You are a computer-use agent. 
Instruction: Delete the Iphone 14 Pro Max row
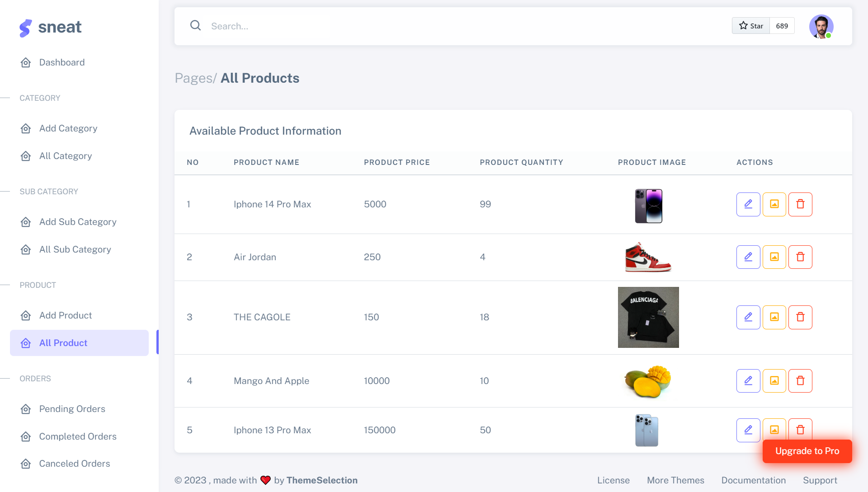coord(800,204)
